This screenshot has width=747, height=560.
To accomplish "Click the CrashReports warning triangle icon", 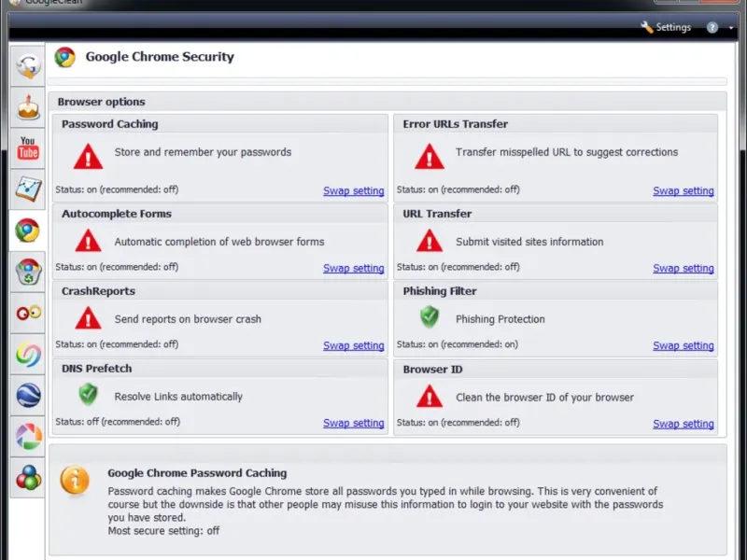I will click(x=88, y=319).
